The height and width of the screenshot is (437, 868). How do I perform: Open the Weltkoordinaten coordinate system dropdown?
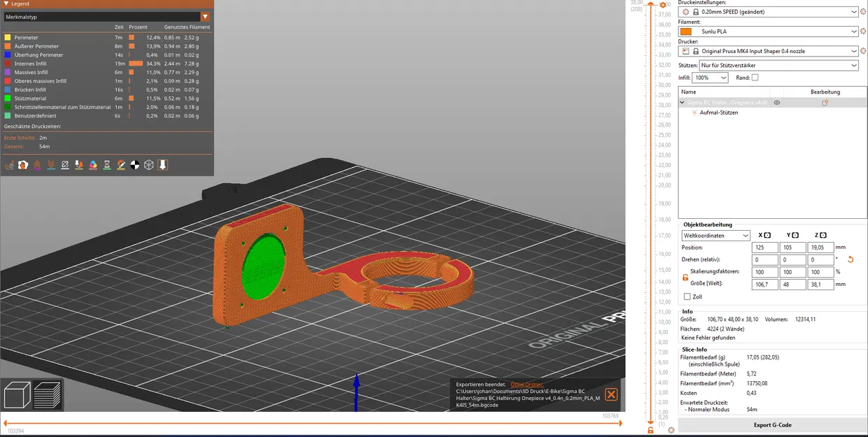(x=716, y=236)
